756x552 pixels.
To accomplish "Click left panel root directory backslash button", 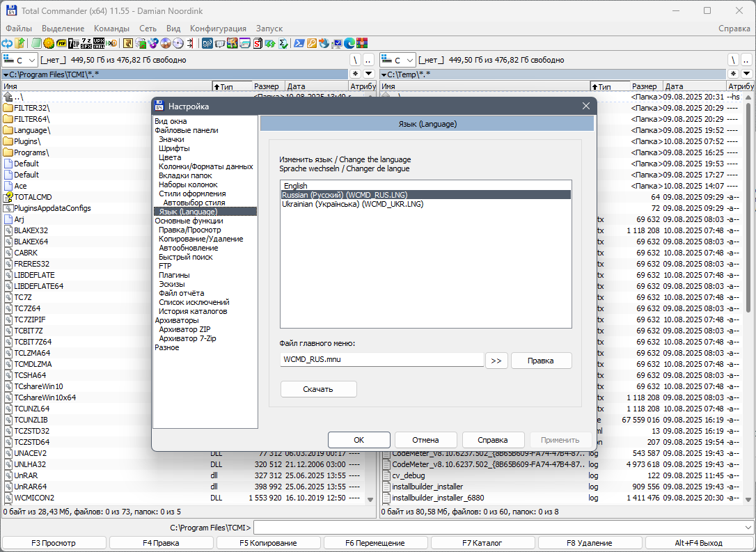I will [355, 61].
